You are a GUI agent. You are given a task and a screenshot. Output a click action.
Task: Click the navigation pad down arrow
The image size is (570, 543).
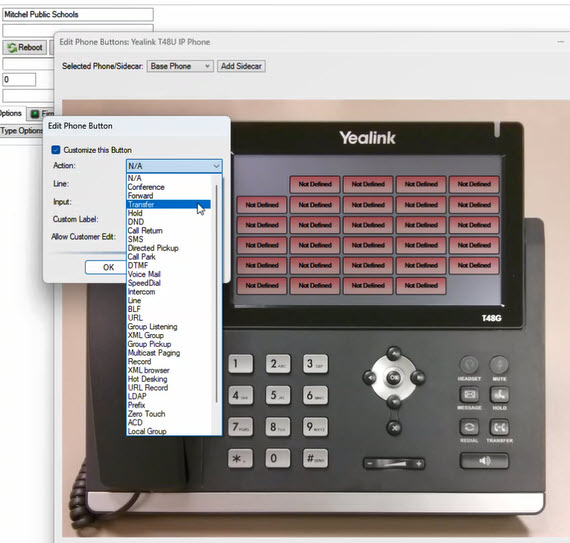(394, 402)
